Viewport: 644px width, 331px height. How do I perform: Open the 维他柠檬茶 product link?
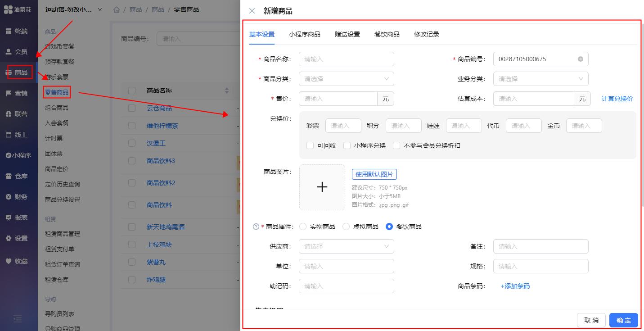(162, 126)
